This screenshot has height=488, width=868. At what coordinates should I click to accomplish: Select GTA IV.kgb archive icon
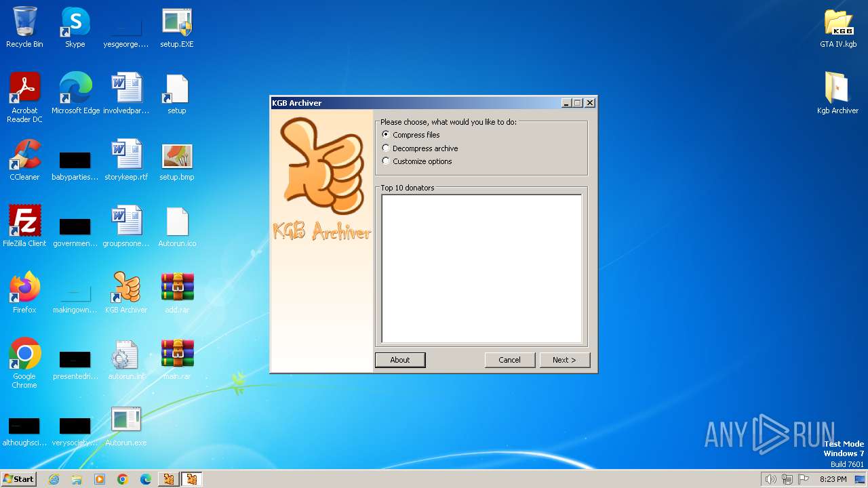838,27
